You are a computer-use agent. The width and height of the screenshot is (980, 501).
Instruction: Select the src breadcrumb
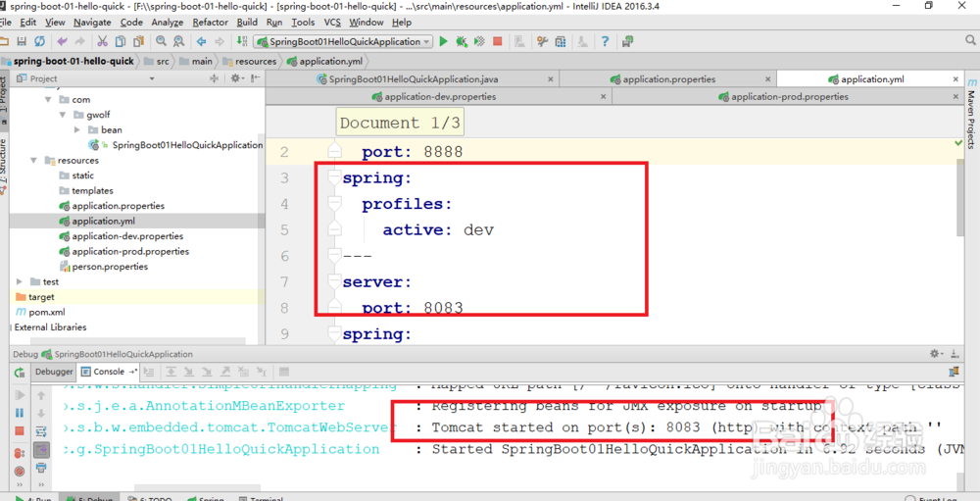(x=156, y=62)
